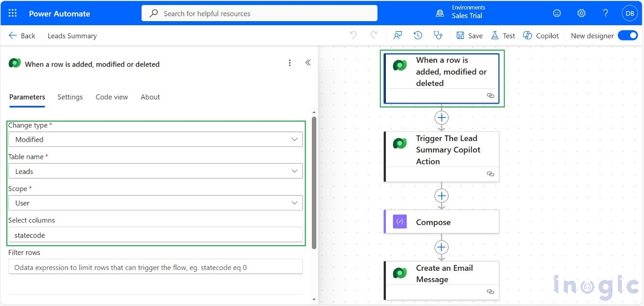
Task: Click the Share flow icon on the toolbar
Action: (398, 35)
